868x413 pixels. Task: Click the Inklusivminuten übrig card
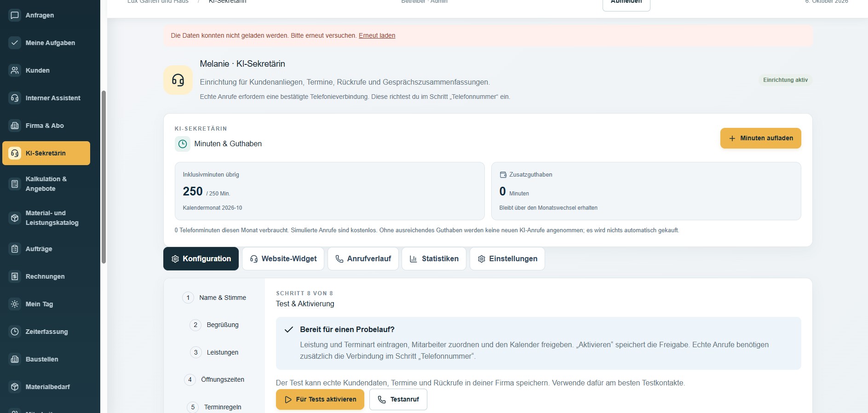pos(330,191)
